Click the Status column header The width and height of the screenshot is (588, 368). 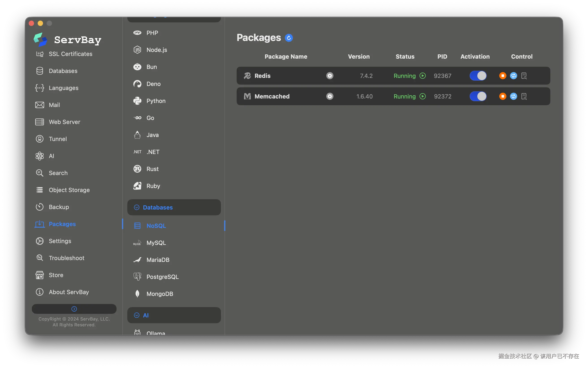click(405, 56)
